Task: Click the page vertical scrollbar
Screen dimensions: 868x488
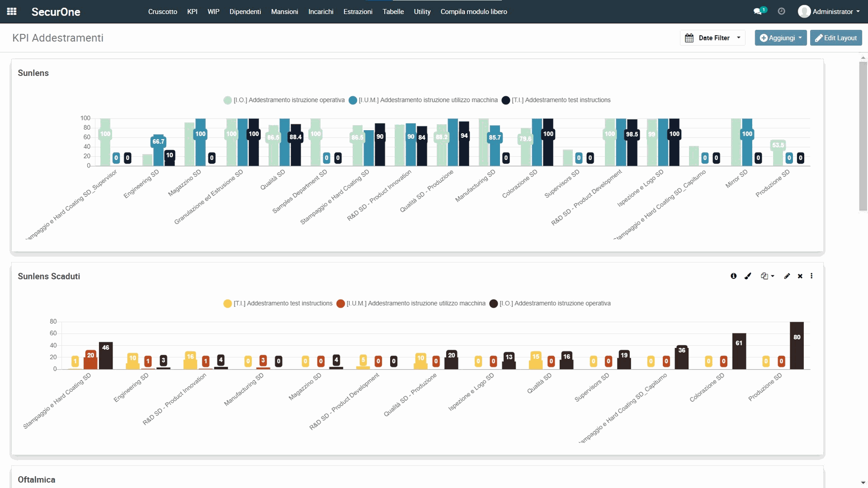Action: [x=863, y=136]
